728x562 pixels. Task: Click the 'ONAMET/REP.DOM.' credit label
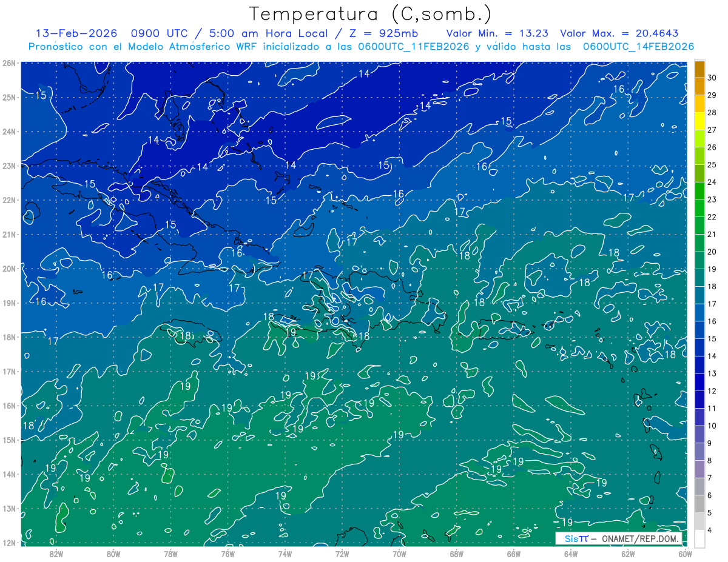[639, 538]
